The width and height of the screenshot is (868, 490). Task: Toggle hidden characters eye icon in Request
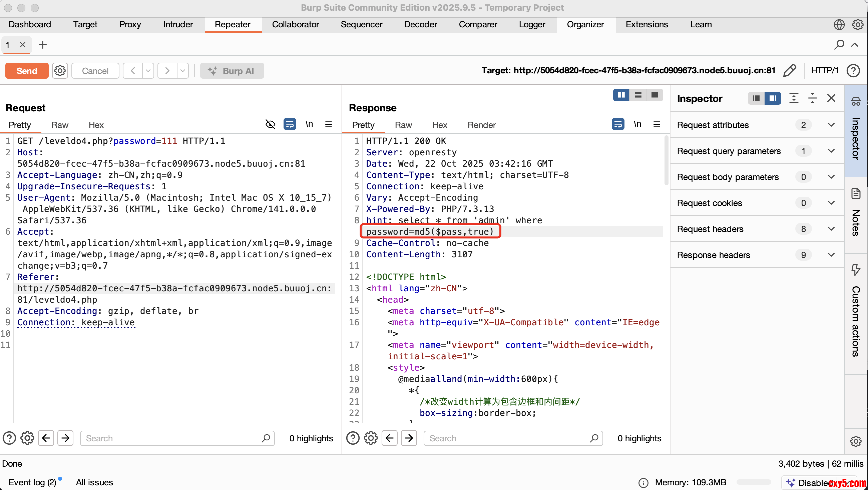pos(270,124)
